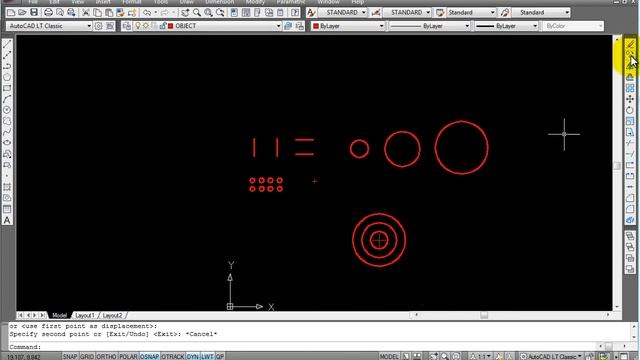
Task: Toggle POLAR tracking in the status bar
Action: pos(128,356)
